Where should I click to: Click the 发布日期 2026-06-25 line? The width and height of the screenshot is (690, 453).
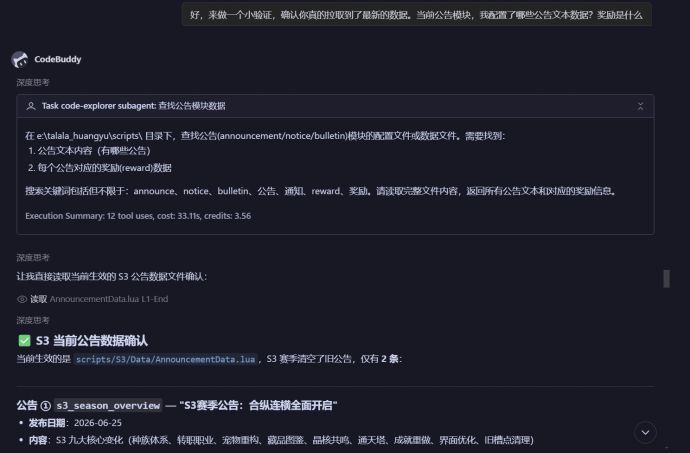(x=75, y=423)
